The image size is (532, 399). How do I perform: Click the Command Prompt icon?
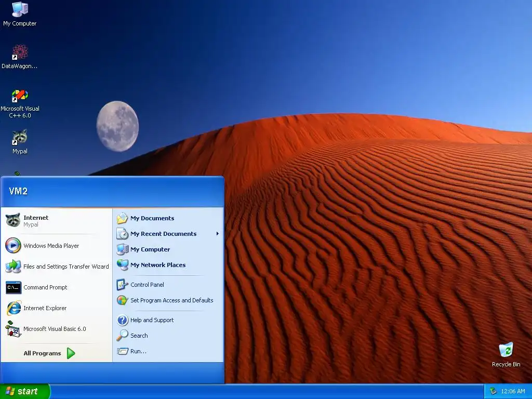(13, 287)
